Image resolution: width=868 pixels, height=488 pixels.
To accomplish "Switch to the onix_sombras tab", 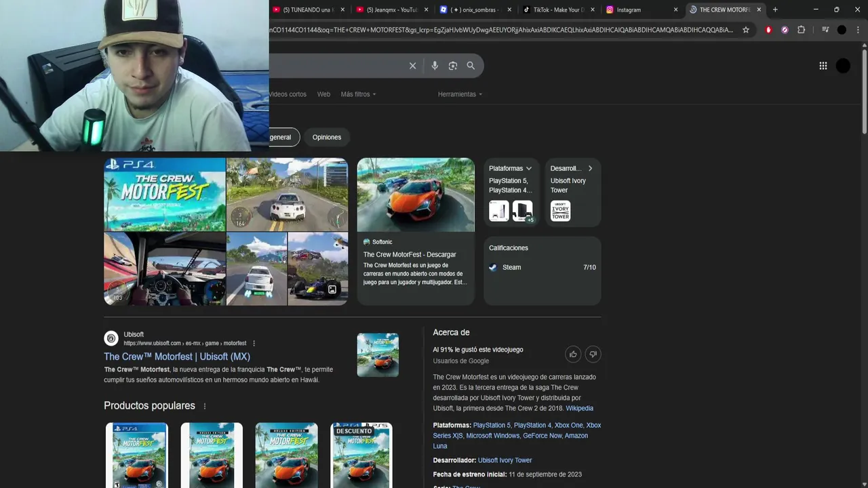I will tap(475, 9).
